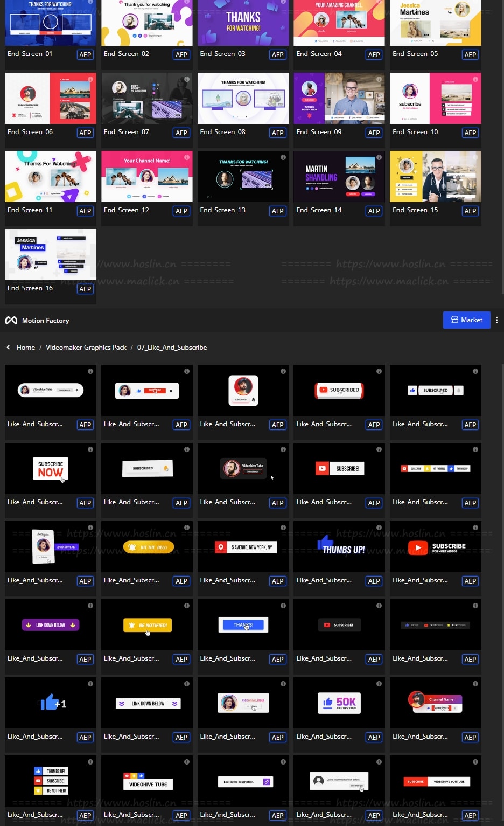The height and width of the screenshot is (826, 504).
Task: Show info icon on End_Screen_14 thumbnail
Action: coord(379,157)
